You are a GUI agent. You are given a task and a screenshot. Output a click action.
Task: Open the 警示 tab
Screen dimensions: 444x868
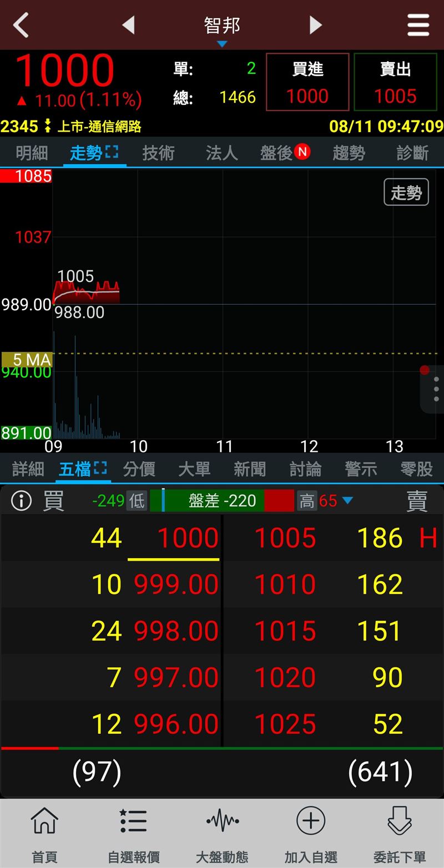coord(361,469)
